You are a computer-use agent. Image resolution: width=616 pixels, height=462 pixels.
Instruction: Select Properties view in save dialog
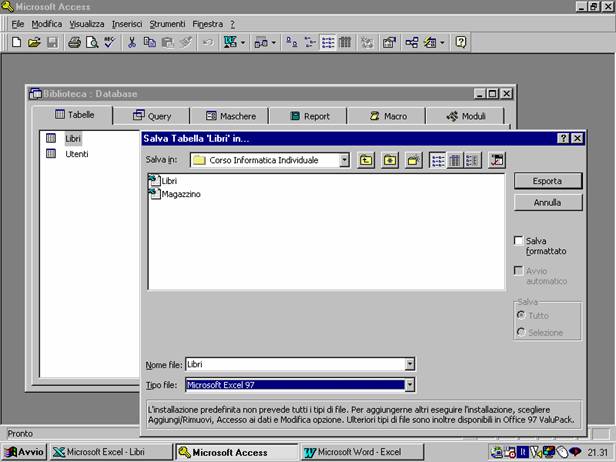coord(472,160)
